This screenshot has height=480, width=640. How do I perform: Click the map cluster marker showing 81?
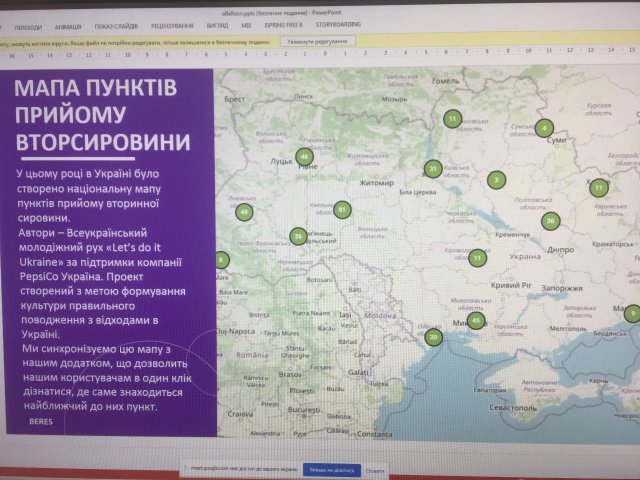pos(342,210)
